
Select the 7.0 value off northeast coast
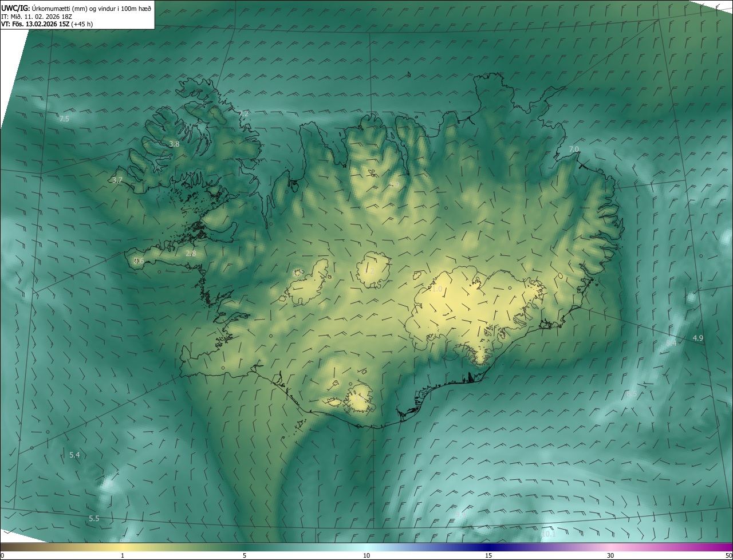(x=573, y=149)
